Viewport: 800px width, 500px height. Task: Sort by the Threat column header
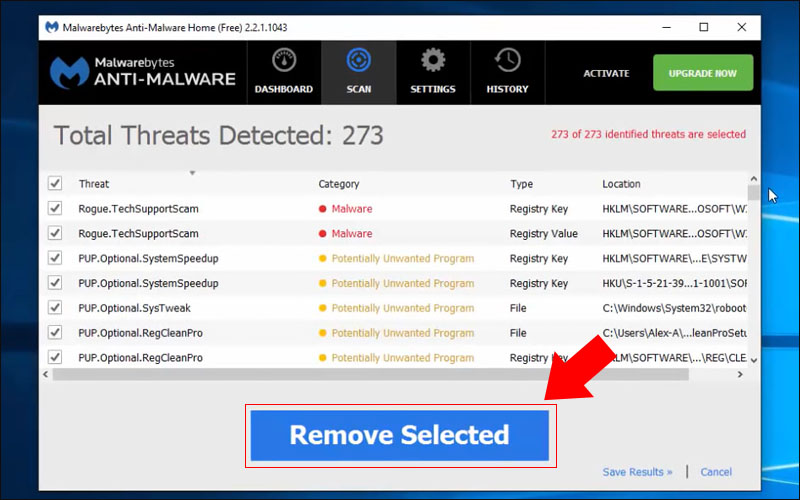tap(94, 184)
